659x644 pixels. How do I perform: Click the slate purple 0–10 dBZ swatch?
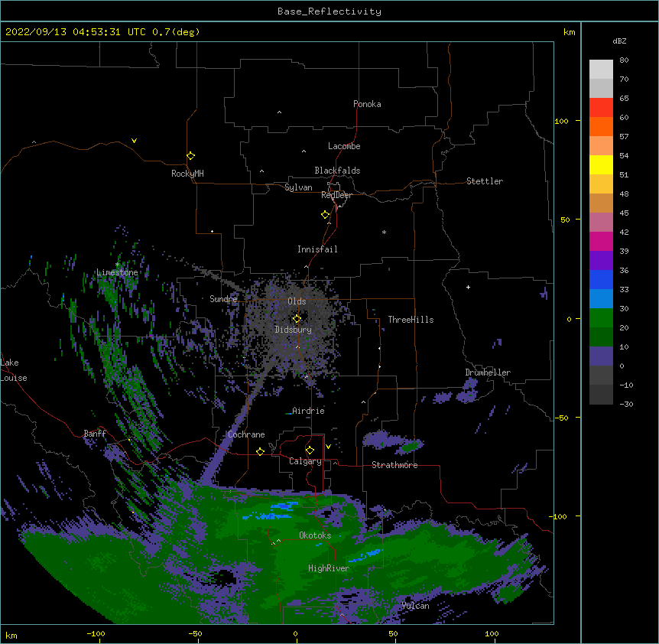[601, 356]
